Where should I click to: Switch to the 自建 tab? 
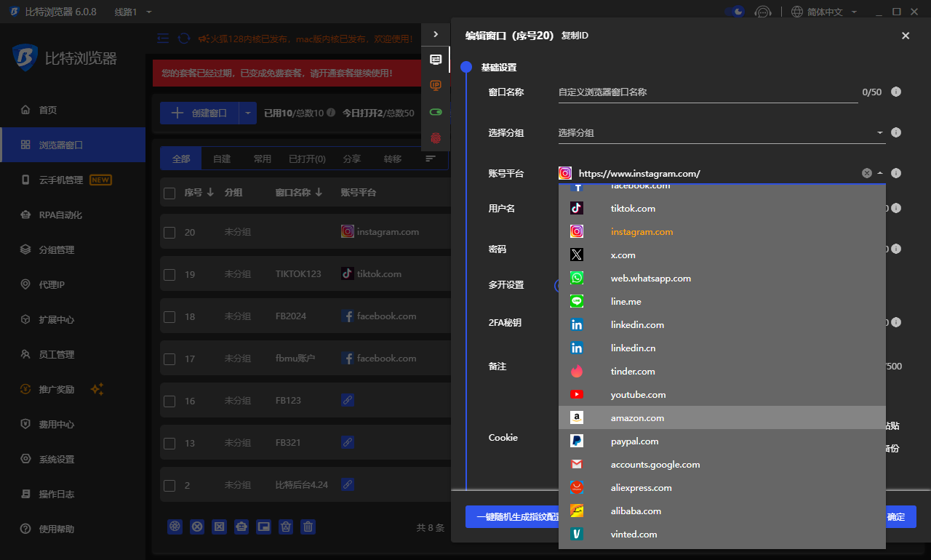coord(222,159)
